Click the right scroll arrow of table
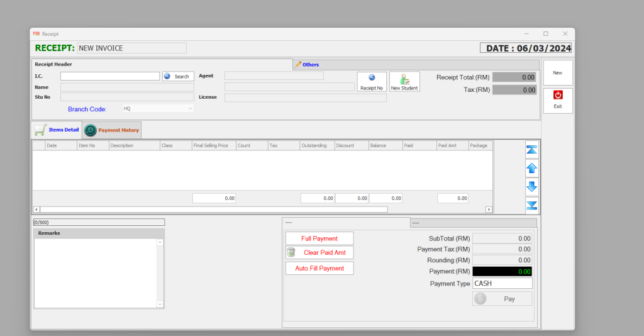This screenshot has height=336, width=644. click(x=489, y=210)
